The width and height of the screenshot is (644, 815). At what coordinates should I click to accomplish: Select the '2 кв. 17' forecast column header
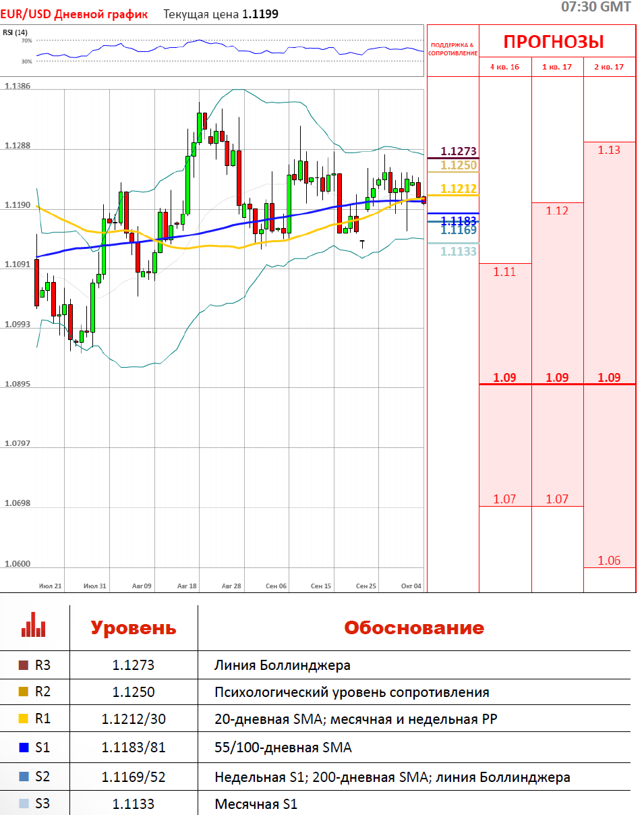tap(609, 67)
